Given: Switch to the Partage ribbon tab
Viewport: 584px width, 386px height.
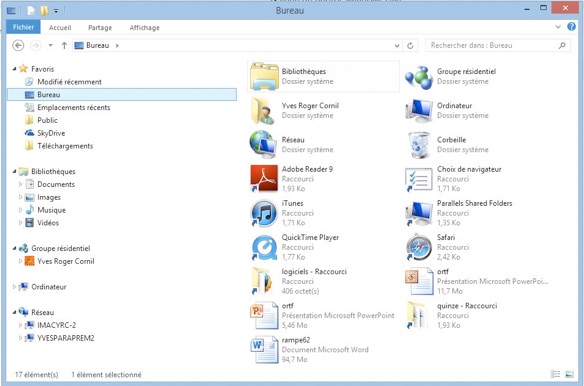Looking at the screenshot, I should pos(100,28).
